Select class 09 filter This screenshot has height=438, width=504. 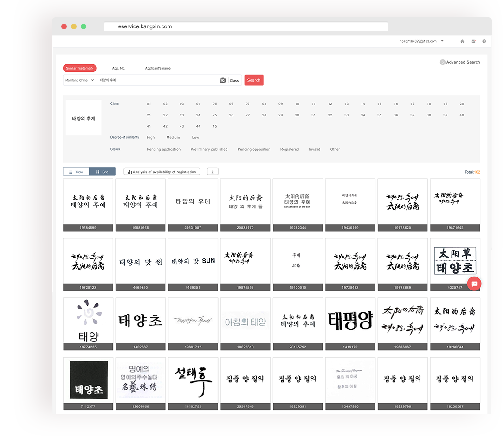tap(280, 104)
